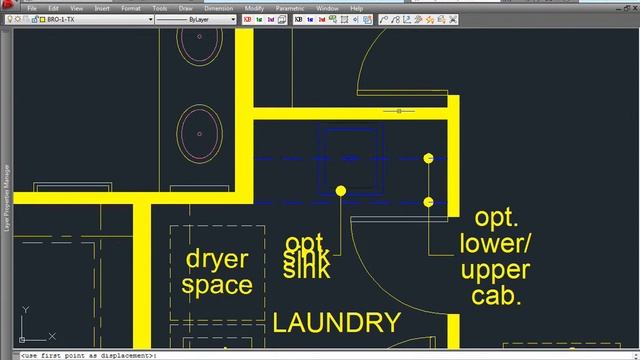This screenshot has height=360, width=640.
Task: Click the green 1st toolbar icon
Action: (x=259, y=19)
